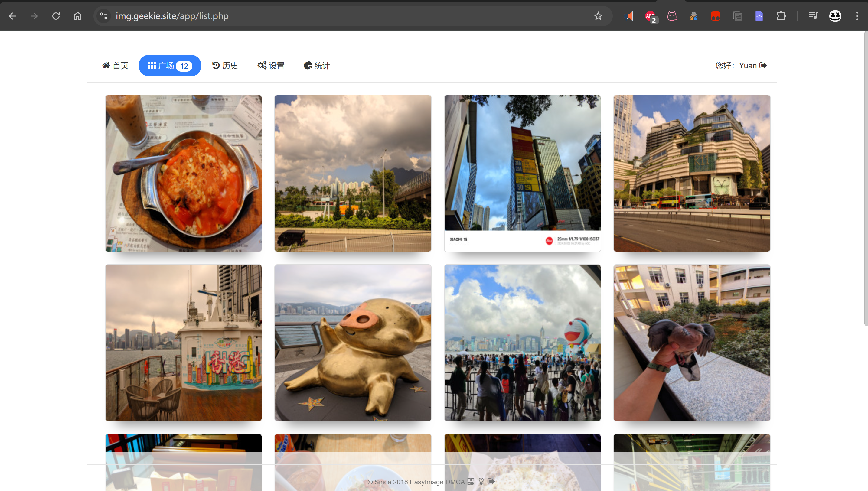Open the Doraemon balloon harbor photo
The height and width of the screenshot is (491, 868).
click(x=522, y=343)
